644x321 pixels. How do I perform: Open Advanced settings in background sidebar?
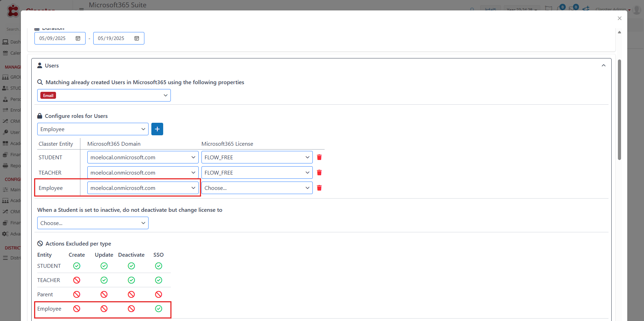tap(11, 234)
